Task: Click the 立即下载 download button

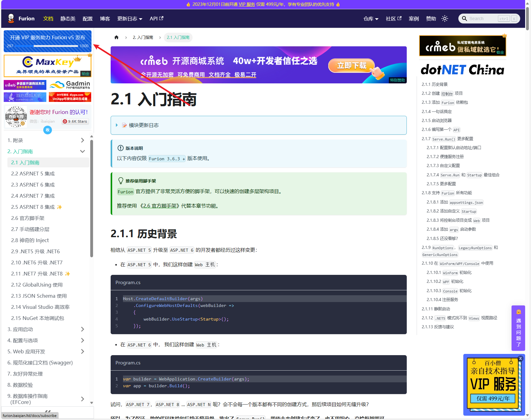Action: (352, 65)
